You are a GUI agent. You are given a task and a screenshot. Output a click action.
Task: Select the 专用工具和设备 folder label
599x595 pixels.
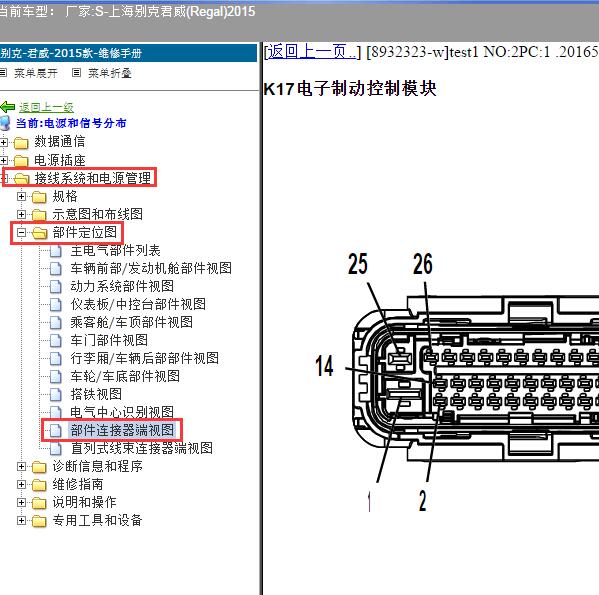(x=97, y=520)
